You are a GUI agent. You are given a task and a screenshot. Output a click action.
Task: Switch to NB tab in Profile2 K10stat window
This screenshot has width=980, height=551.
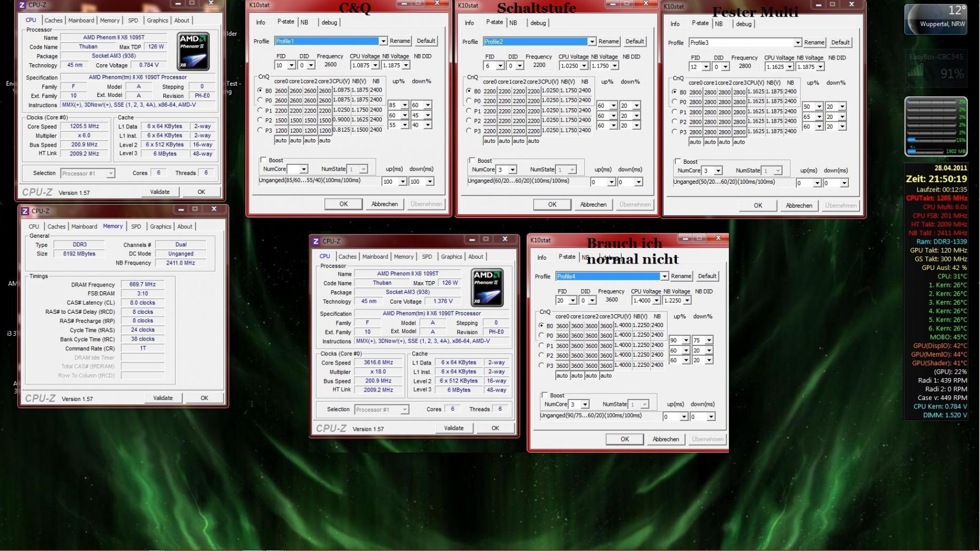[x=513, y=23]
